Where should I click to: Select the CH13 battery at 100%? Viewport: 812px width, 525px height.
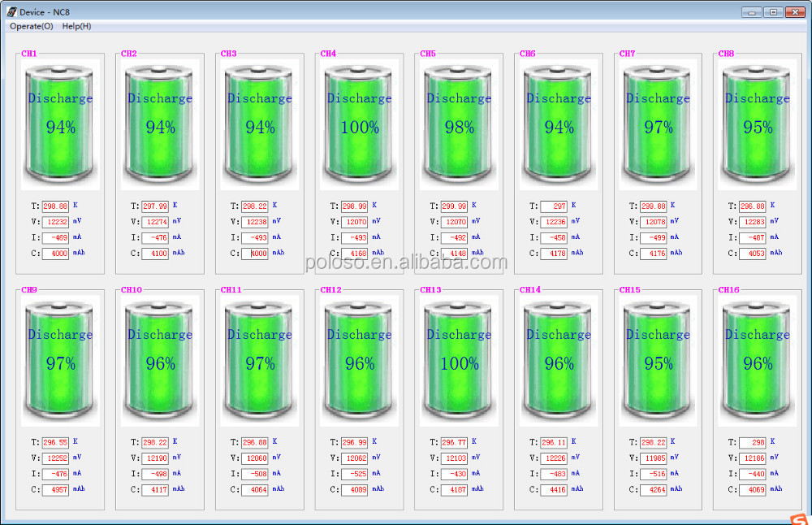(x=459, y=361)
